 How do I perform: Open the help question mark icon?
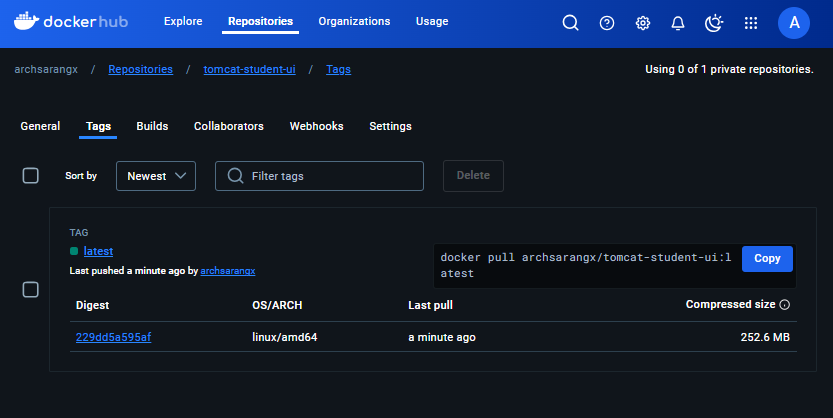click(x=607, y=22)
